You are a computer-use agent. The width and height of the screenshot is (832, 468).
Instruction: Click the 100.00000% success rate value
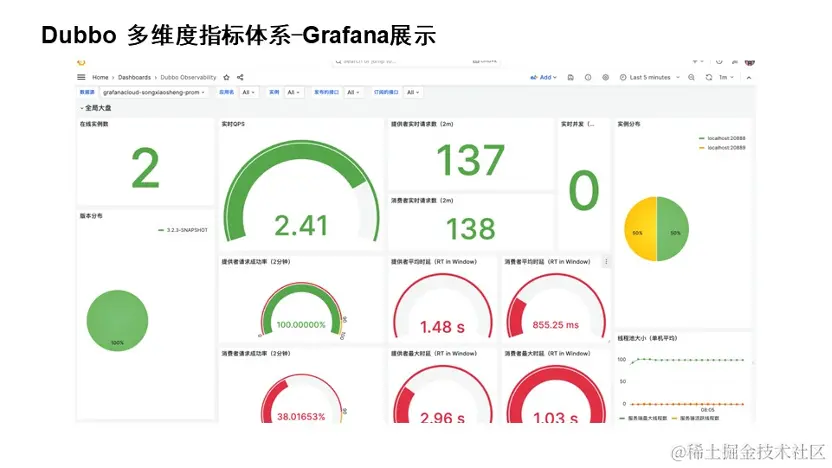point(301,325)
